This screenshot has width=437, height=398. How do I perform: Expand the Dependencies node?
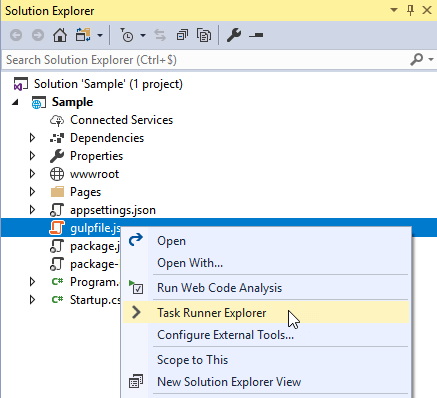click(32, 138)
